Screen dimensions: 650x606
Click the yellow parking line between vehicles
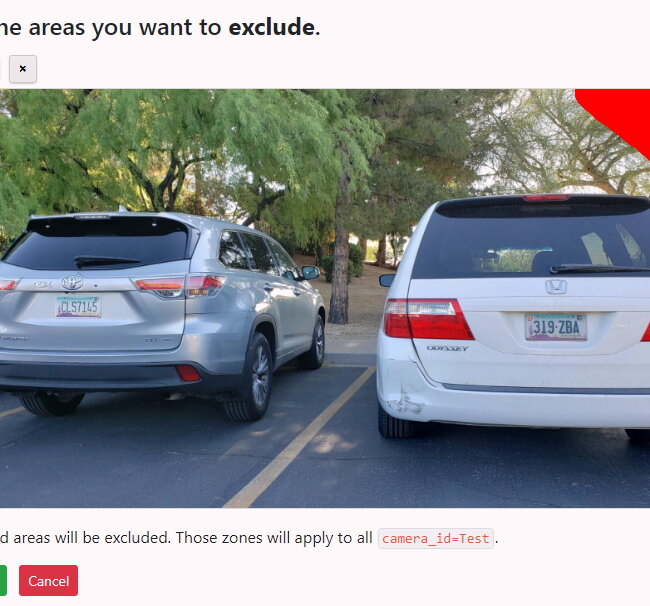[x=300, y=437]
